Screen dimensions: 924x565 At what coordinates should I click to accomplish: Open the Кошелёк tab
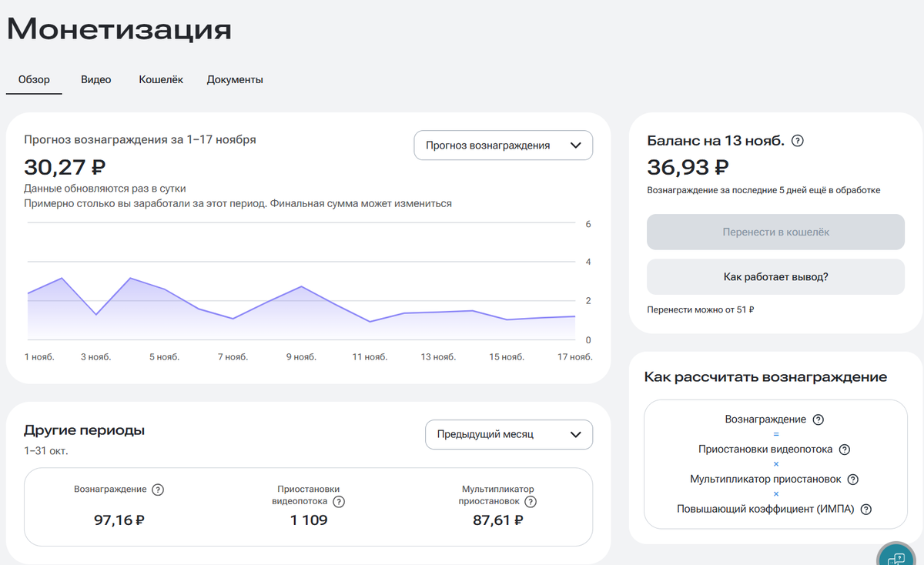[x=161, y=80]
